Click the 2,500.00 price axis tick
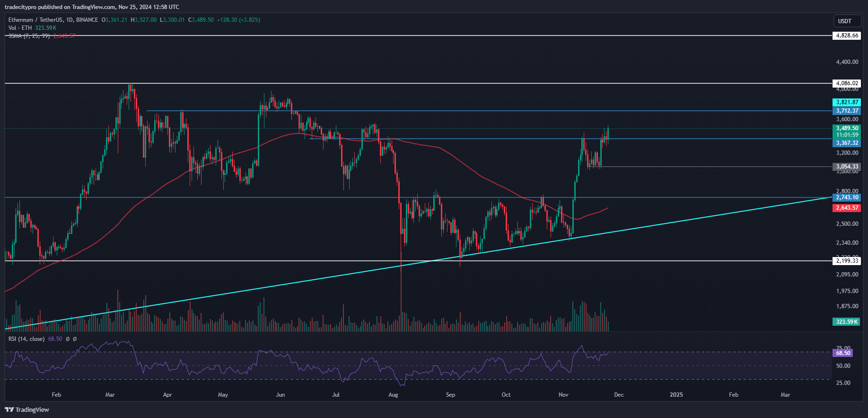The image size is (868, 418). tap(847, 224)
